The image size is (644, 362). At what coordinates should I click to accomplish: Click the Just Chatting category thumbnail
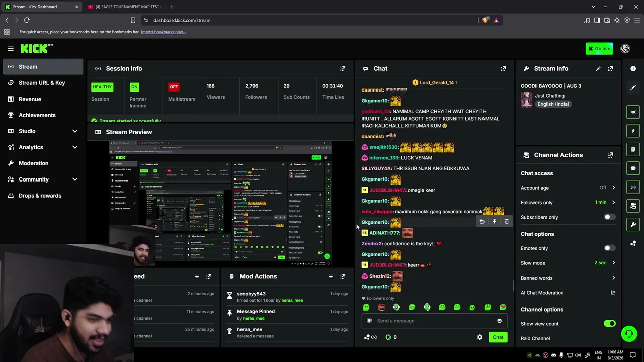click(526, 100)
